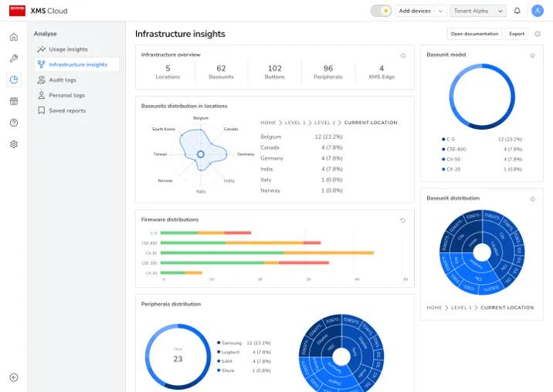Select LEVEL 1 breadcrumb in Baseunits distribution
The image size is (553, 392).
point(295,123)
